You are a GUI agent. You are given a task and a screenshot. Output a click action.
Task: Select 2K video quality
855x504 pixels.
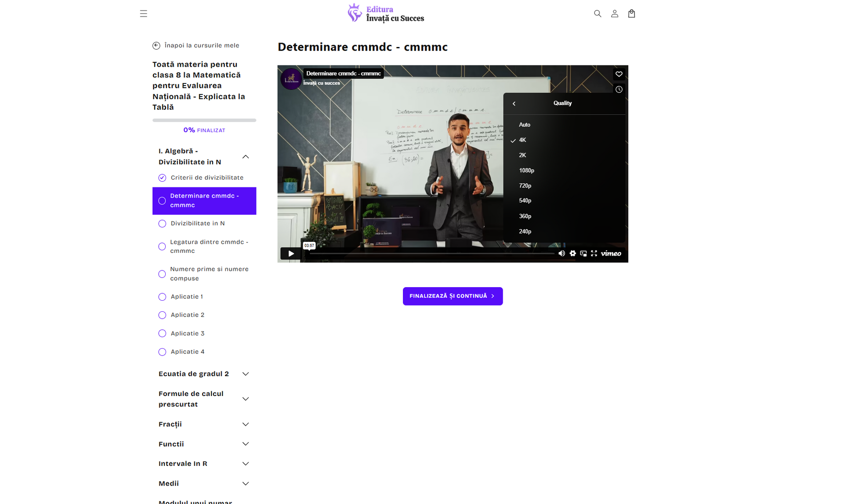click(564, 155)
